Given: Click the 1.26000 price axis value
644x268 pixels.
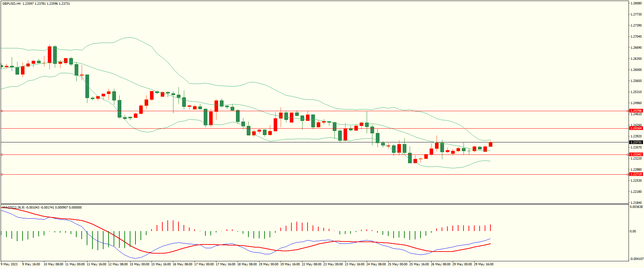Looking at the screenshot, I should pyautogui.click(x=636, y=70).
